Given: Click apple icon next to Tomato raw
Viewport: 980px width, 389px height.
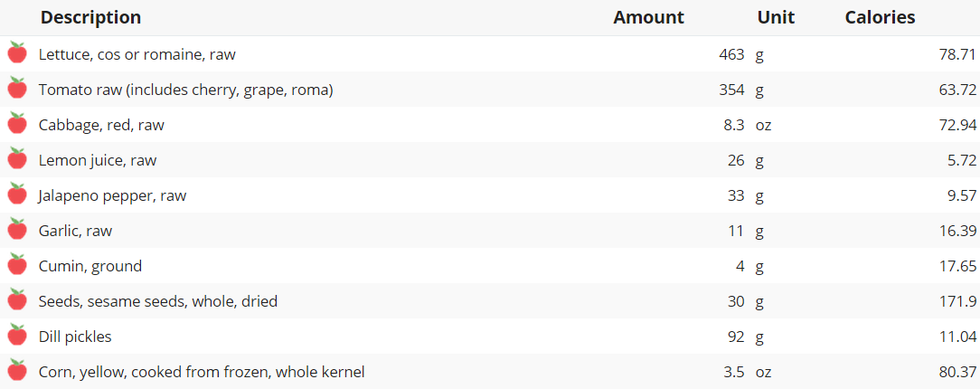Looking at the screenshot, I should pyautogui.click(x=17, y=89).
